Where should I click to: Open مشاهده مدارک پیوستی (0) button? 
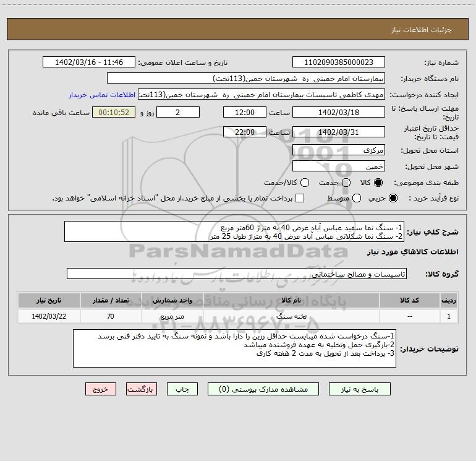(x=263, y=389)
